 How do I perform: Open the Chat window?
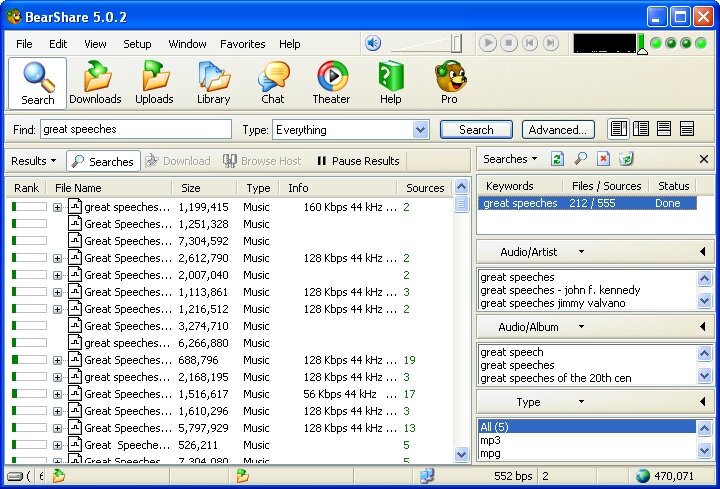click(x=273, y=83)
